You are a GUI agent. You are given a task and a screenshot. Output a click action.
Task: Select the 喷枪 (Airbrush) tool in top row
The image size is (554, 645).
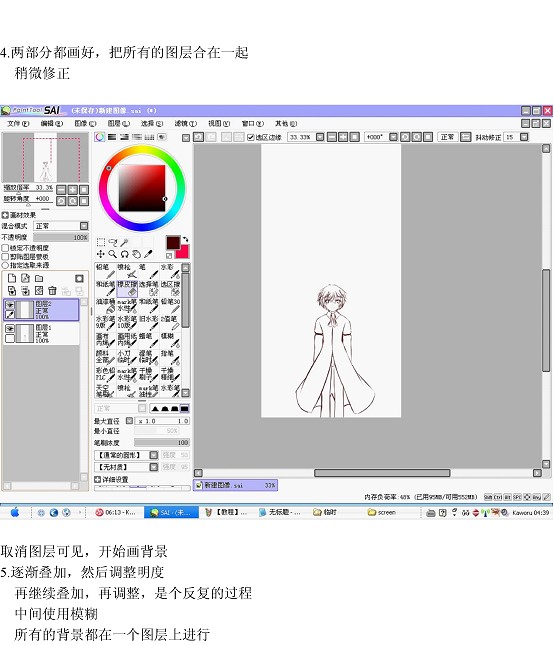point(127,271)
